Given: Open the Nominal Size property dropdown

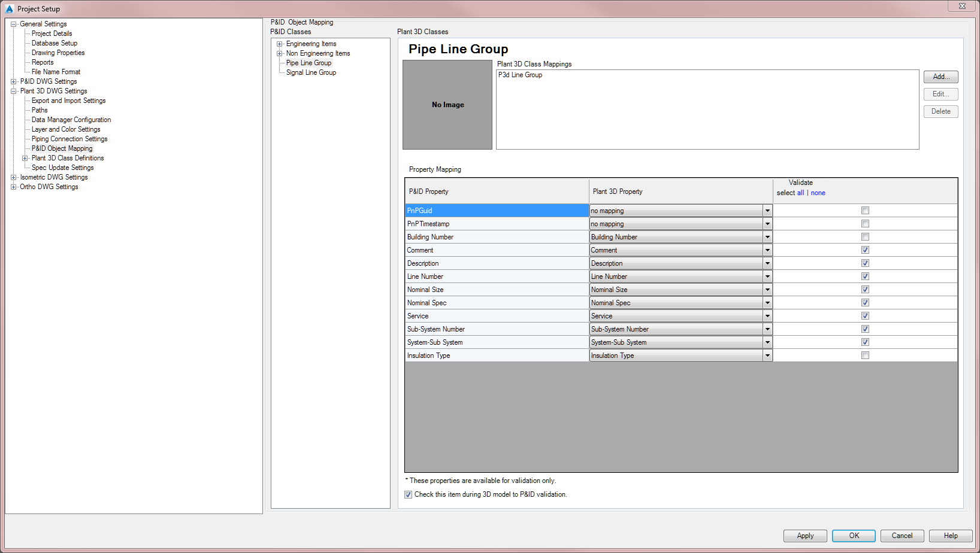Looking at the screenshot, I should pyautogui.click(x=767, y=289).
